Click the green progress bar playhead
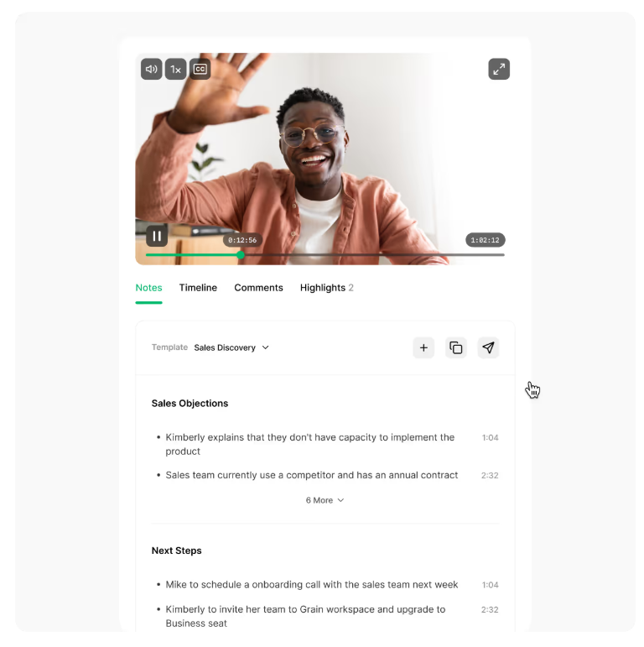This screenshot has height=647, width=644. pyautogui.click(x=241, y=255)
